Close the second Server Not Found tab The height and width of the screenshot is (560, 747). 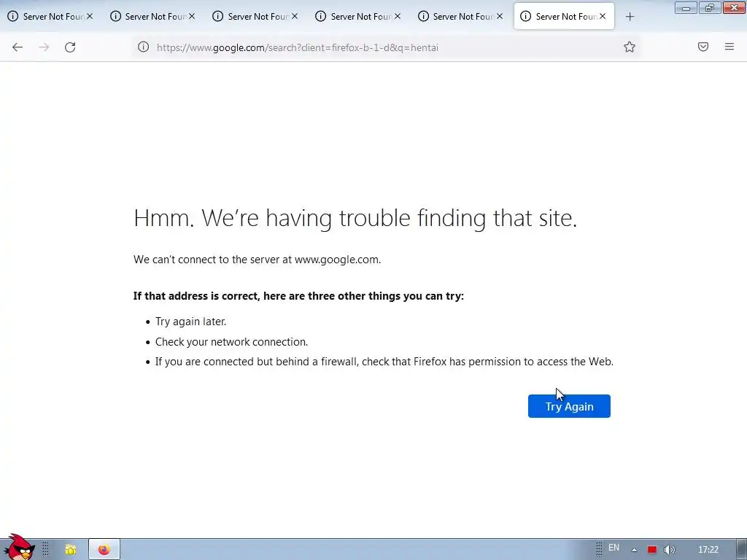tap(192, 16)
